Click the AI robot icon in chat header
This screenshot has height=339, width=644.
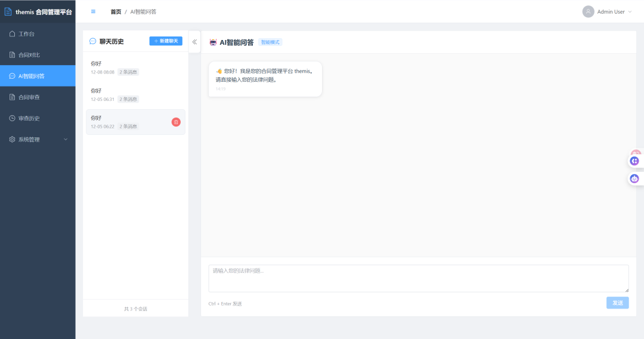coord(213,42)
